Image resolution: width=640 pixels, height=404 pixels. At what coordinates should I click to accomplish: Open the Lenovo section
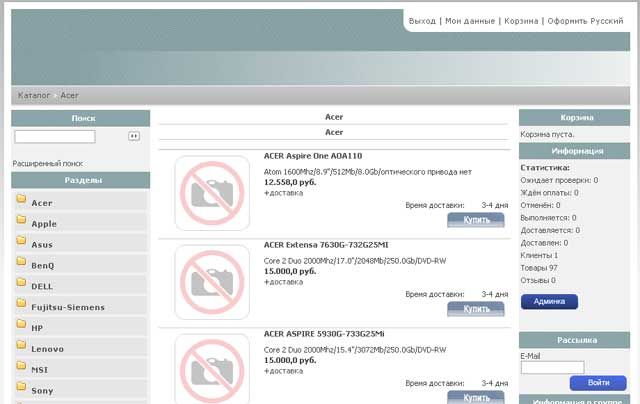[x=47, y=349]
